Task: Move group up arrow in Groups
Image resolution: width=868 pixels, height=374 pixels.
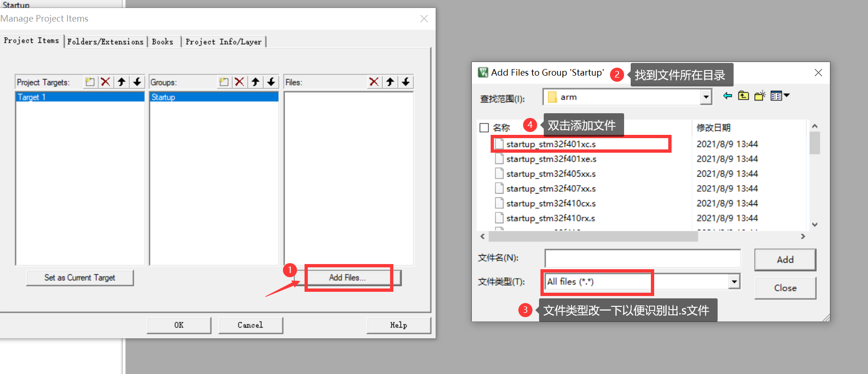Action: click(255, 82)
